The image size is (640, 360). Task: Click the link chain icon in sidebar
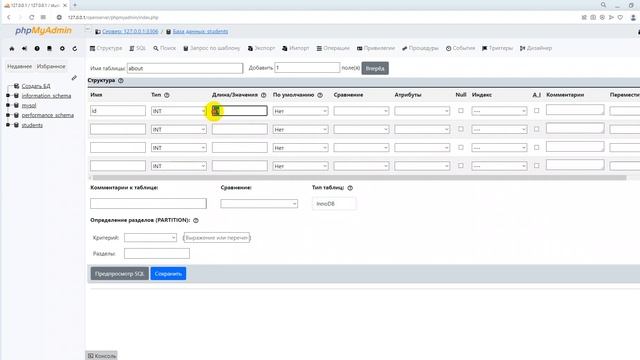coord(74,78)
